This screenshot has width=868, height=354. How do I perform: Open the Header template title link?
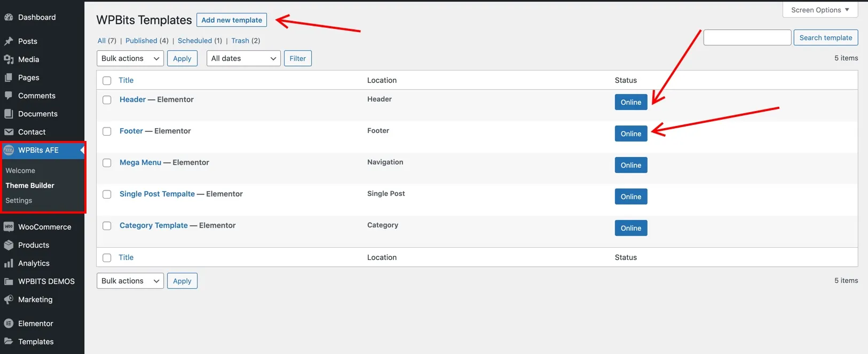pyautogui.click(x=132, y=99)
